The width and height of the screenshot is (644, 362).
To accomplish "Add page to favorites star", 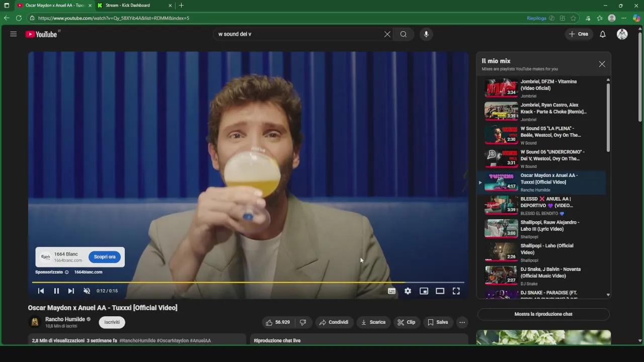I will (x=573, y=18).
